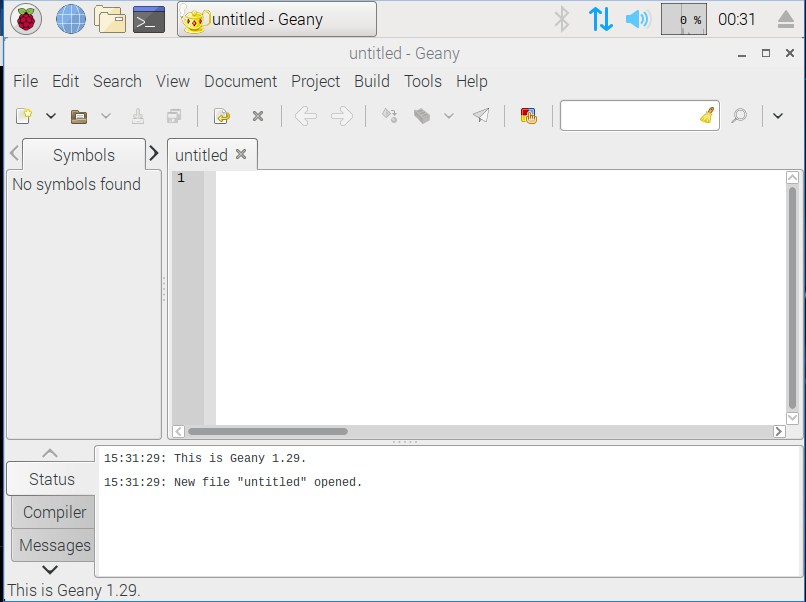Viewport: 806px width, 602px height.
Task: Click the clock showing 00:31
Action: tap(737, 20)
